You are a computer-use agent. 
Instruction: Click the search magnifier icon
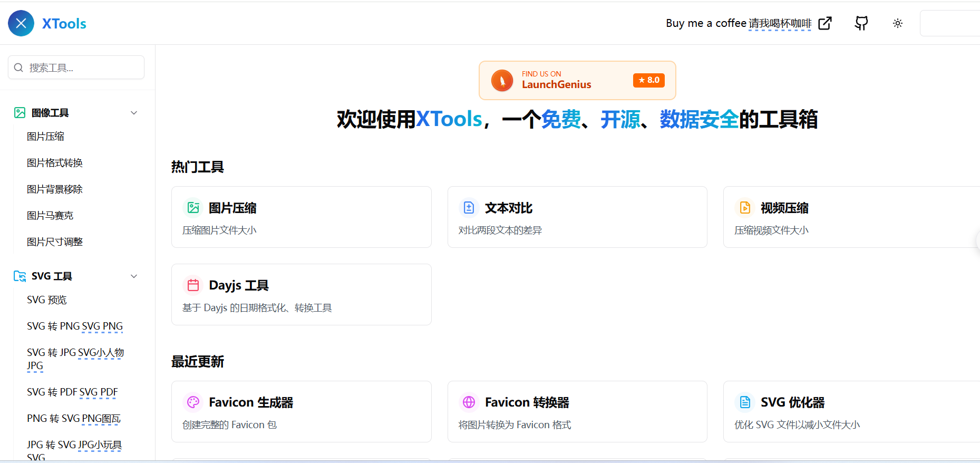click(18, 67)
